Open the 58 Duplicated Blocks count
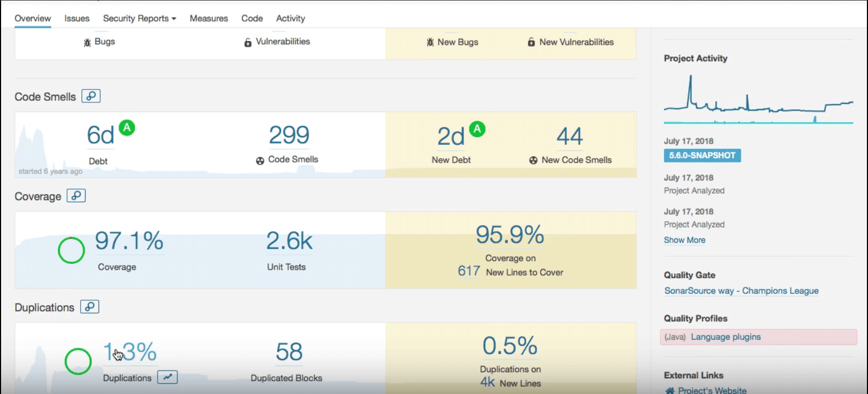This screenshot has height=394, width=868. click(289, 352)
